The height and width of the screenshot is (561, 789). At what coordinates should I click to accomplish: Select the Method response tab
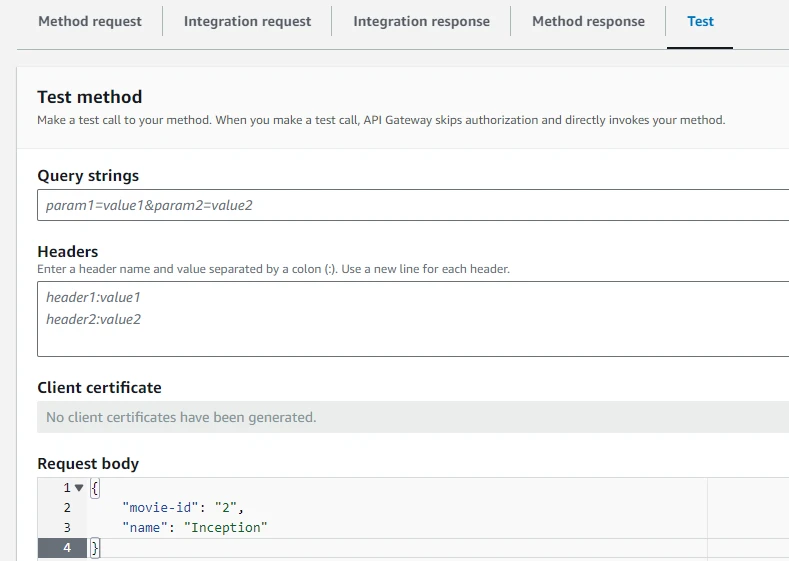coord(588,21)
